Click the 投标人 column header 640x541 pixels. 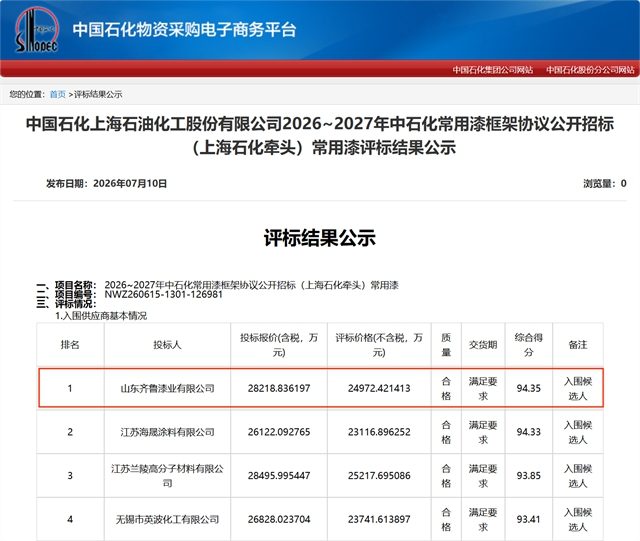[x=167, y=345]
